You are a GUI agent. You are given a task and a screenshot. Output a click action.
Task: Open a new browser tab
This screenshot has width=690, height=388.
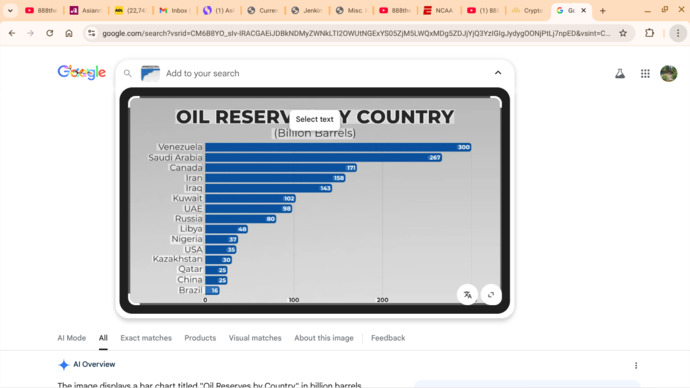pyautogui.click(x=603, y=11)
